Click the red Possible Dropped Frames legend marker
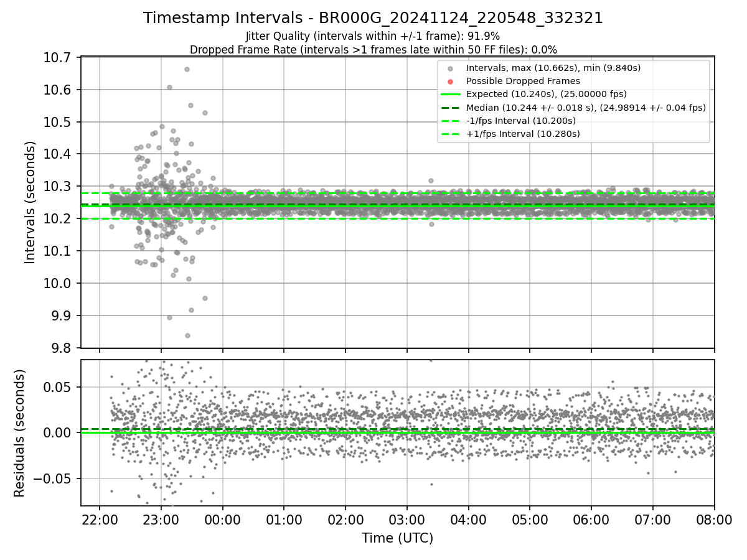 coord(451,81)
